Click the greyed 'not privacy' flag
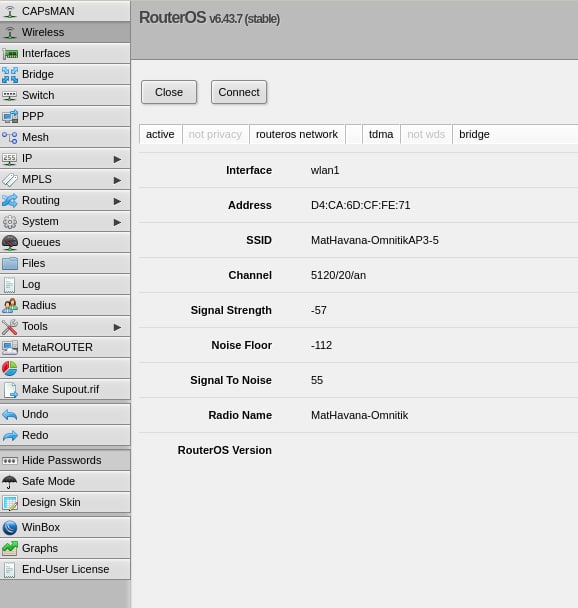 [215, 134]
